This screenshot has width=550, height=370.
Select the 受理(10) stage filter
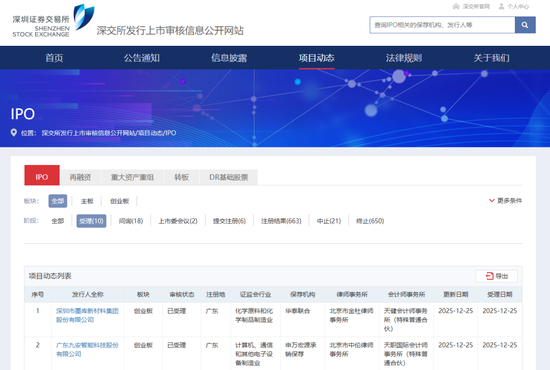[x=91, y=221]
